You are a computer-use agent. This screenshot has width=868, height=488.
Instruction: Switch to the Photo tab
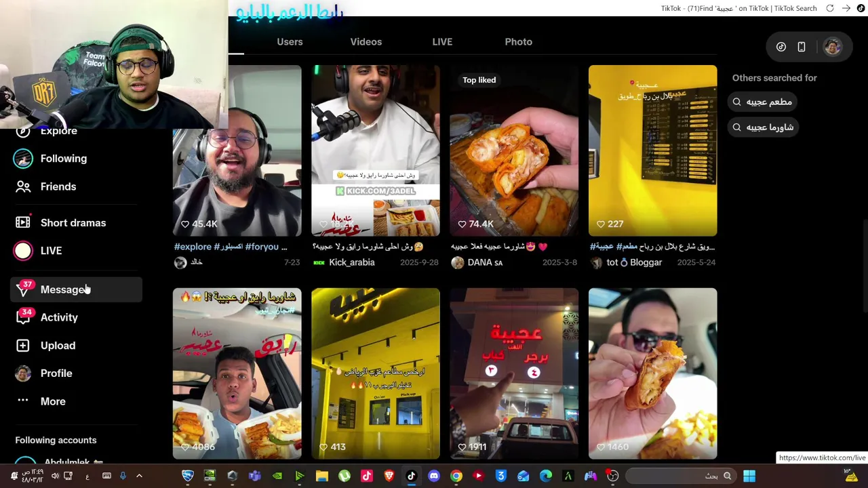click(x=519, y=42)
